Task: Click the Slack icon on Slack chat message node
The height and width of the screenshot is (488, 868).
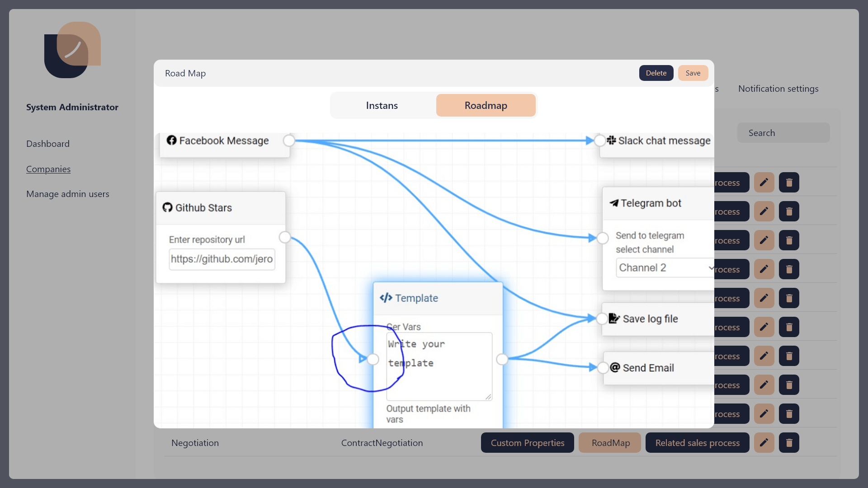Action: pos(612,140)
